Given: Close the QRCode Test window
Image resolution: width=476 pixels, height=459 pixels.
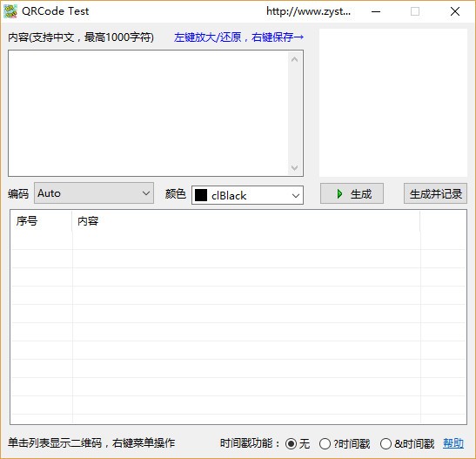Looking at the screenshot, I should point(455,11).
